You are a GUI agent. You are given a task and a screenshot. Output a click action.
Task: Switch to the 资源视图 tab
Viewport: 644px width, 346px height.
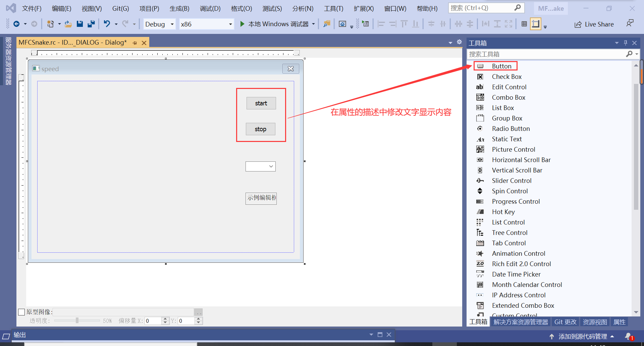595,322
